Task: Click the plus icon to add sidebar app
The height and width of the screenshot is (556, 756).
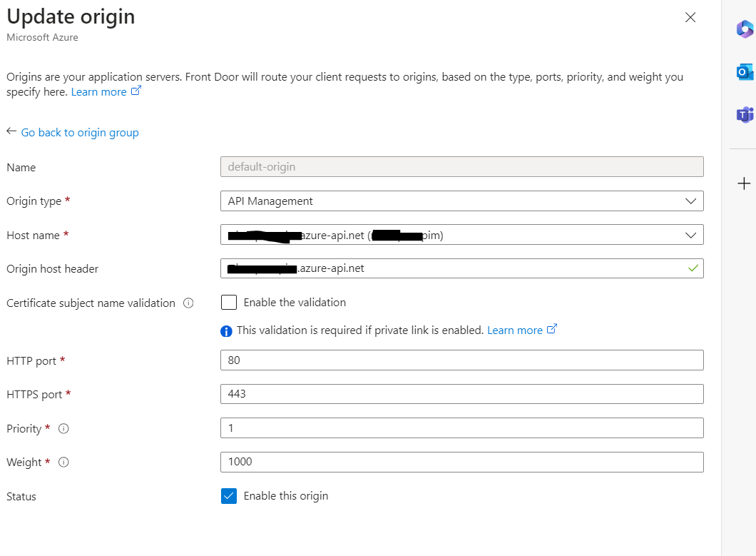Action: click(744, 183)
